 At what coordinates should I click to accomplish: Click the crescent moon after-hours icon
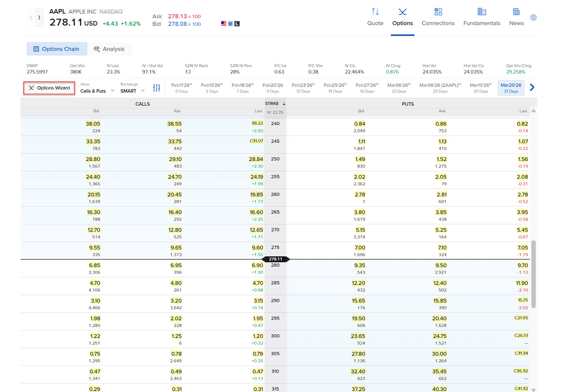[x=237, y=24]
